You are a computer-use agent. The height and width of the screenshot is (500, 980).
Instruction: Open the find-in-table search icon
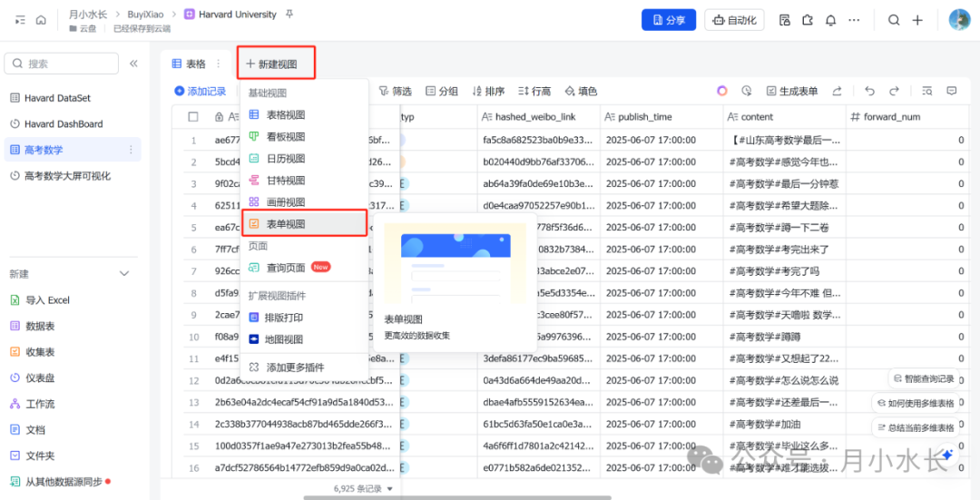click(927, 92)
